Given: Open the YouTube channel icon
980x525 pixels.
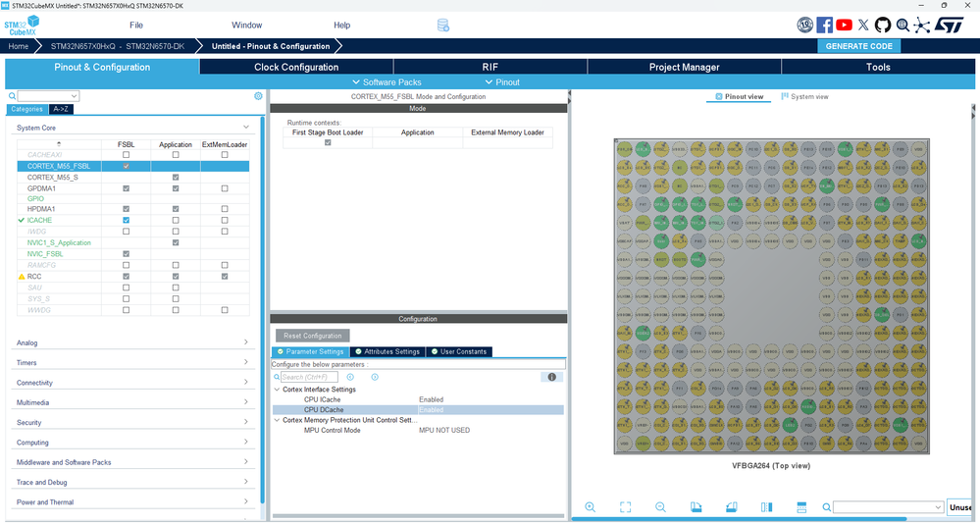Looking at the screenshot, I should coord(844,25).
